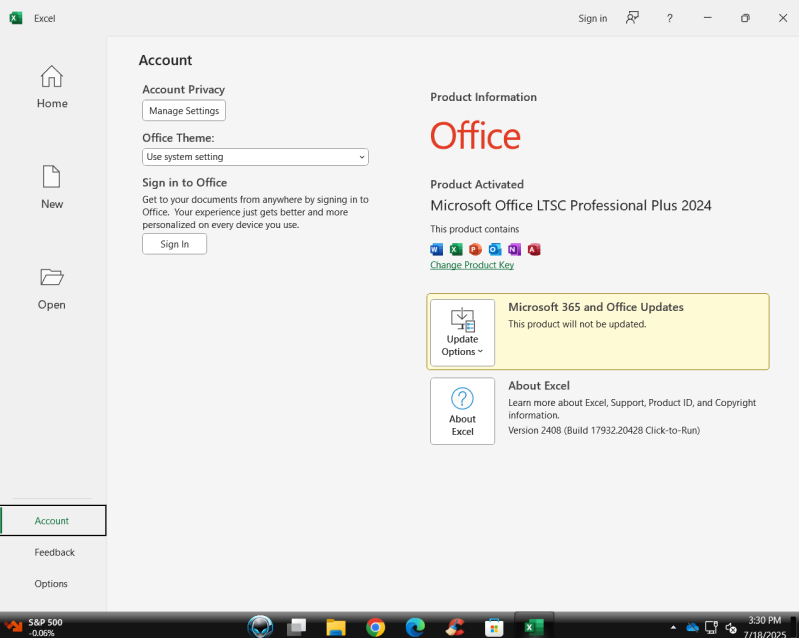Open Help with the question mark icon

click(670, 18)
